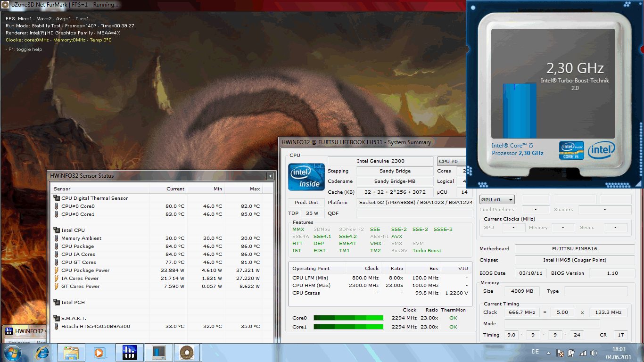Click the Show desktop strip beside the clock
Screen dimensions: 644x362
click(641, 353)
